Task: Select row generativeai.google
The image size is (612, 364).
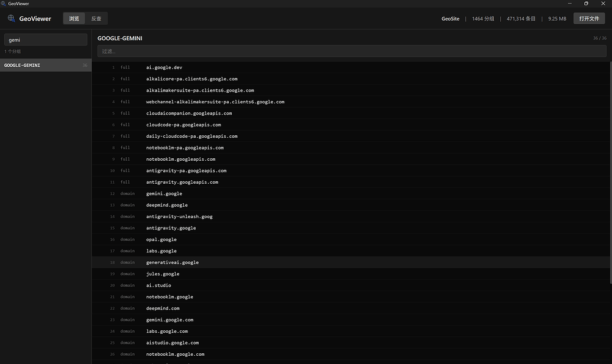Action: tap(351, 262)
